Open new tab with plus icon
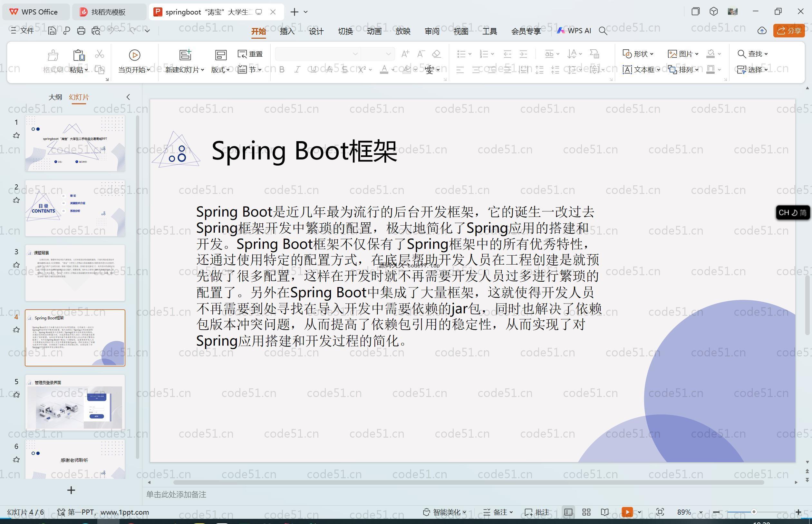The height and width of the screenshot is (524, 812). click(295, 12)
